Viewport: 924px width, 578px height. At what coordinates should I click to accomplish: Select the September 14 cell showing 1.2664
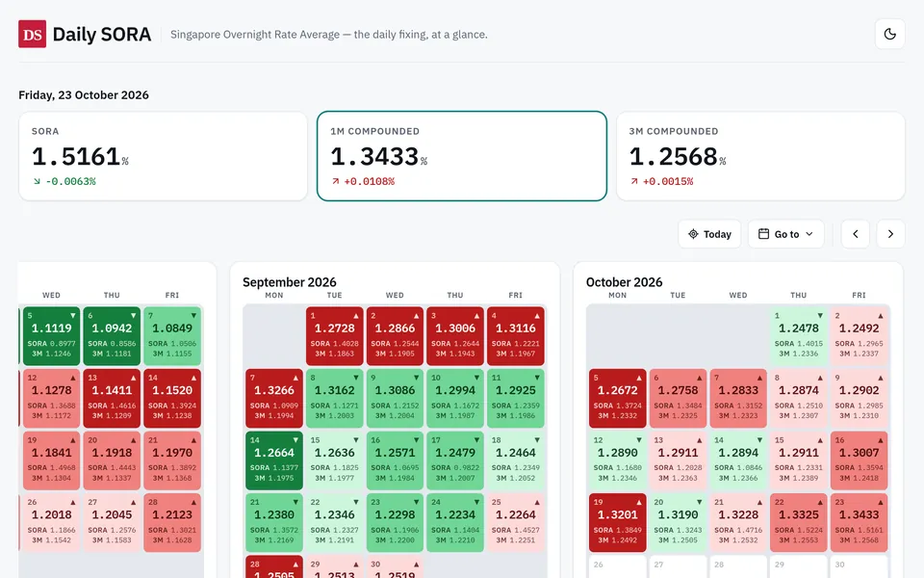coord(274,460)
